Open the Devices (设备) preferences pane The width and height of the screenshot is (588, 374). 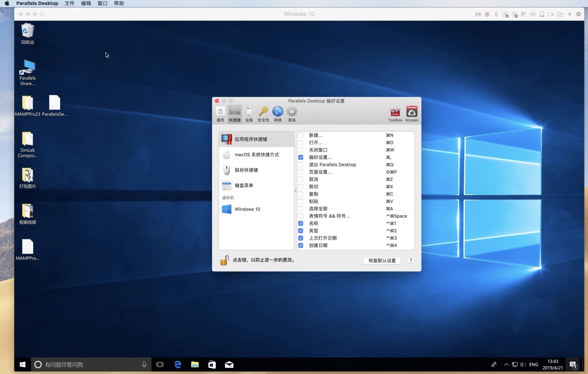pyautogui.click(x=249, y=114)
